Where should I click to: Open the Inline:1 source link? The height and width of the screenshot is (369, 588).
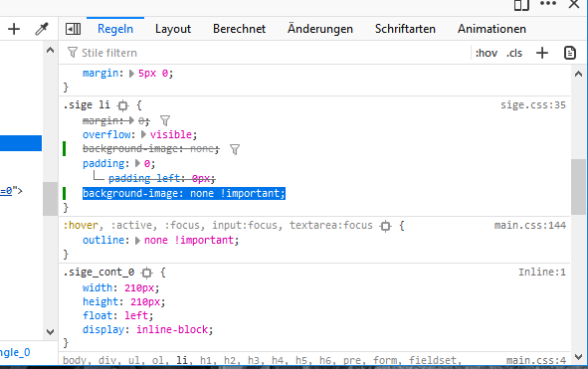coord(542,272)
